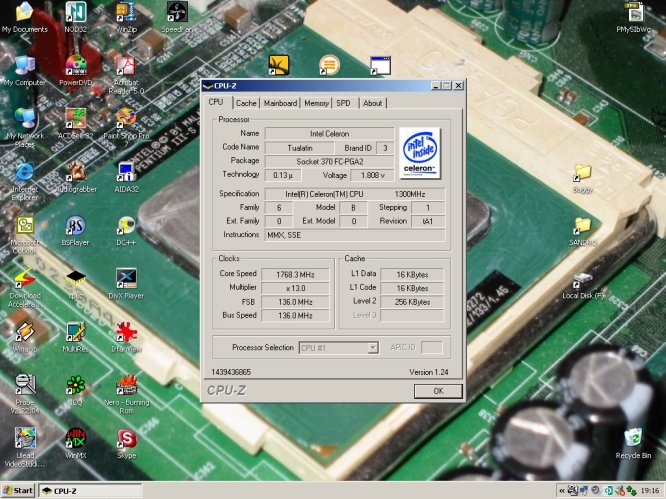The height and width of the screenshot is (499, 666).
Task: Launch WinMX shortcut
Action: pos(76,443)
